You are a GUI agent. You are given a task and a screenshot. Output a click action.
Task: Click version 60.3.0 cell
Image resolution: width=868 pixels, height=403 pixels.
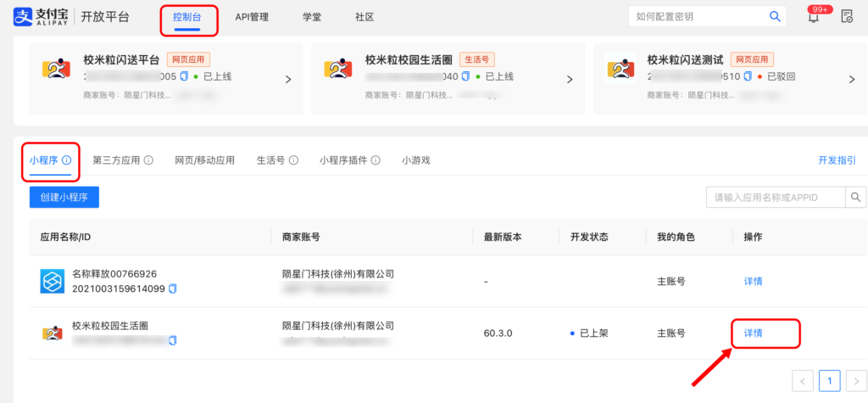click(498, 333)
